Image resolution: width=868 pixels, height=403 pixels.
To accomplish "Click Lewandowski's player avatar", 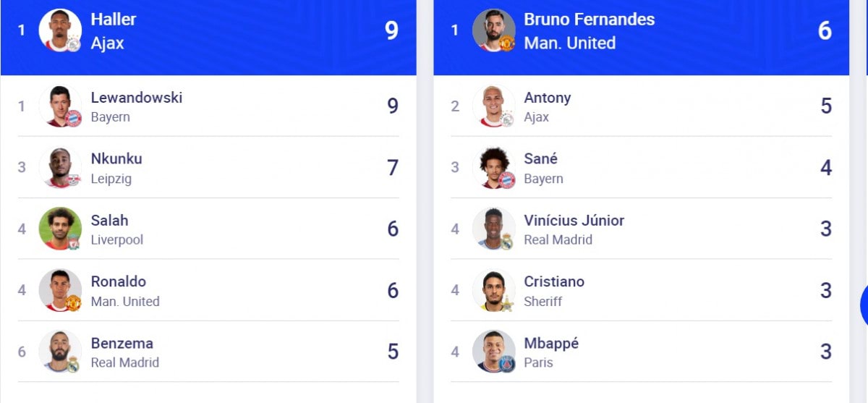I will click(x=60, y=106).
